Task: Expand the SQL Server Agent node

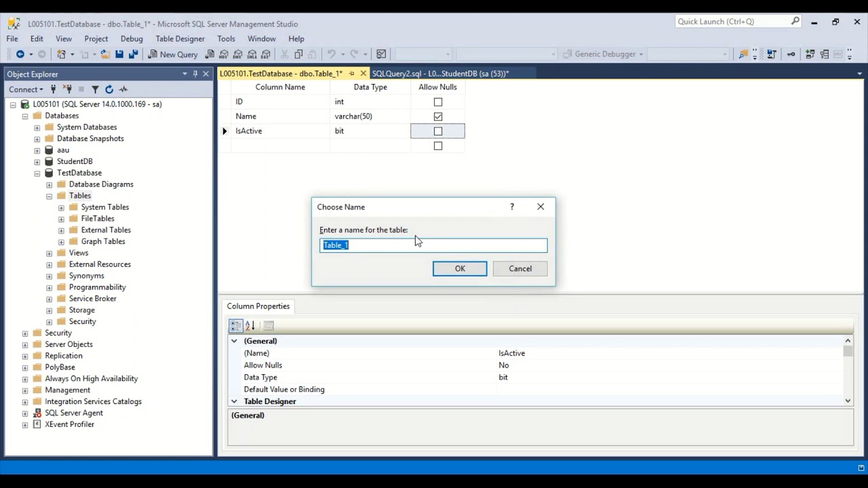Action: click(x=25, y=413)
